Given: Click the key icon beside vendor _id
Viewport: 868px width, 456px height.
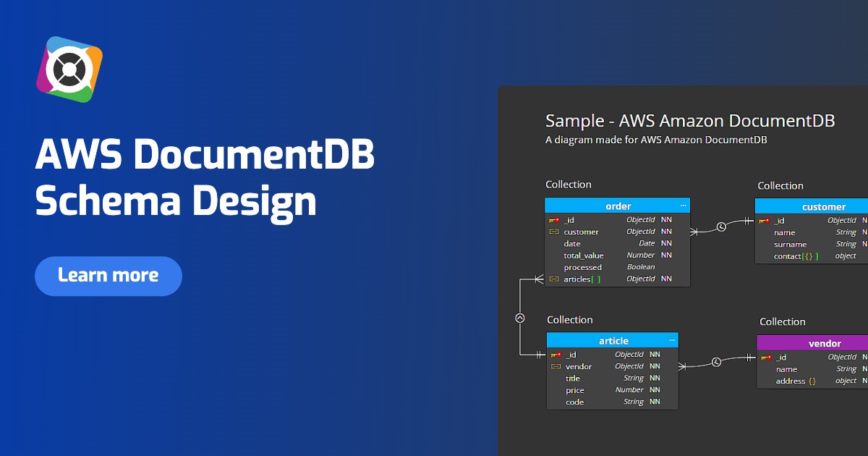Looking at the screenshot, I should point(766,357).
